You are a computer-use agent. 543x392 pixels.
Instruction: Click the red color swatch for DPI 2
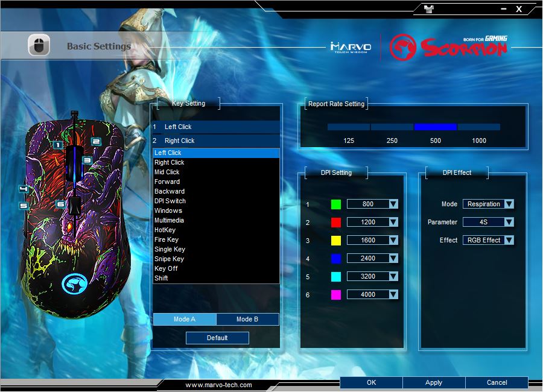pyautogui.click(x=336, y=223)
